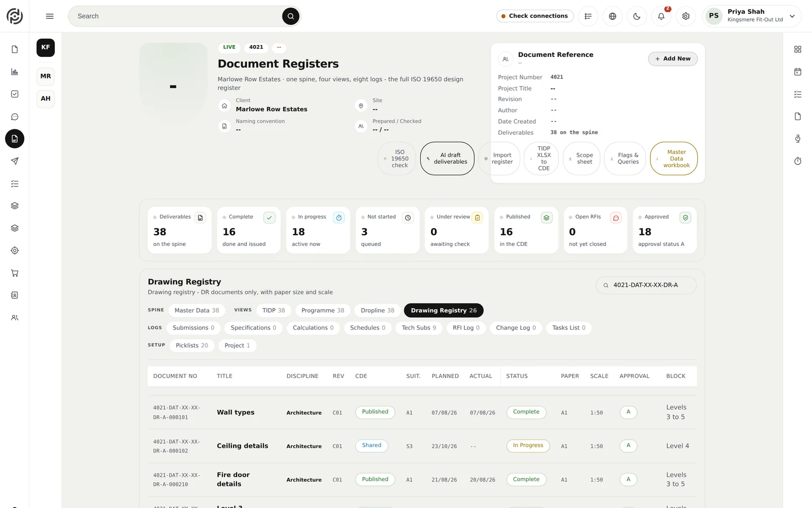Screen dimensions: 812x508
Task: Open the Tasks List tab
Action: (569, 328)
